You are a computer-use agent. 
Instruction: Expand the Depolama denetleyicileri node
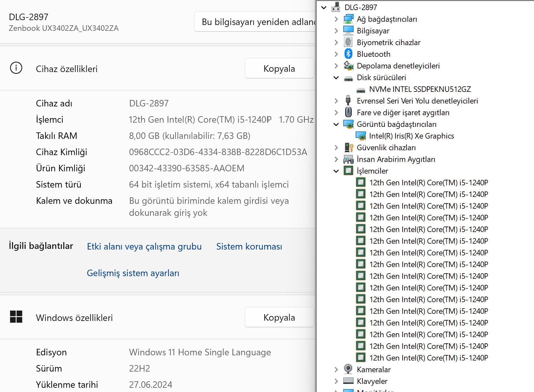point(336,66)
